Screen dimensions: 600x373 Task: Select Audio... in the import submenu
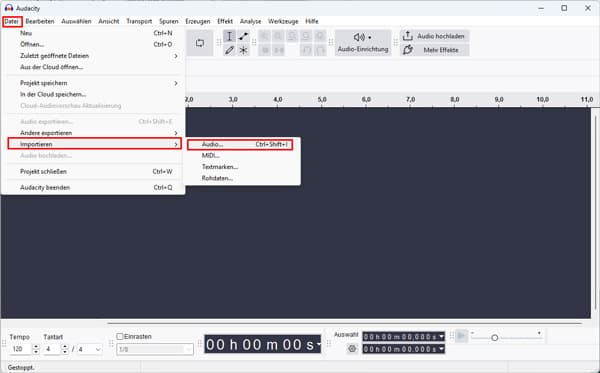(240, 144)
